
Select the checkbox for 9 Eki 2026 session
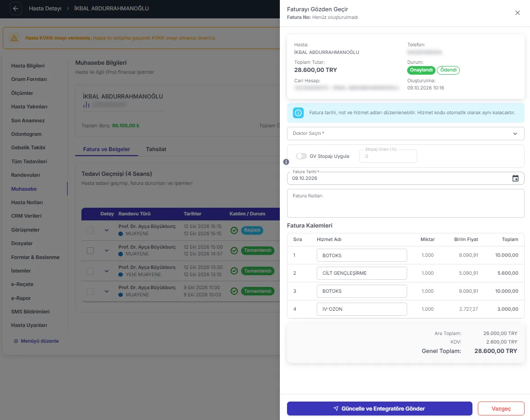(x=90, y=291)
